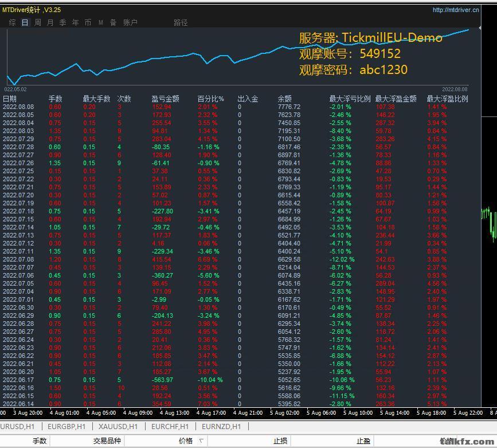Open the 币 currency statistics tab

click(x=88, y=22)
